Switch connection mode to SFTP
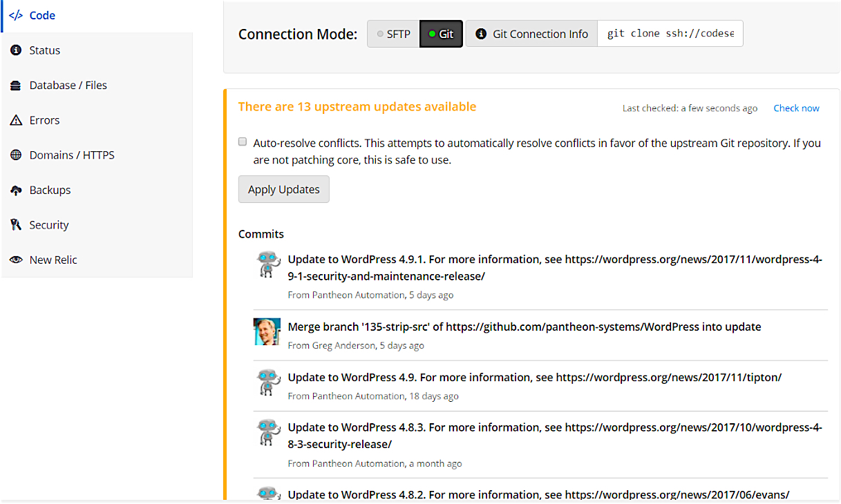841x504 pixels. coord(393,34)
